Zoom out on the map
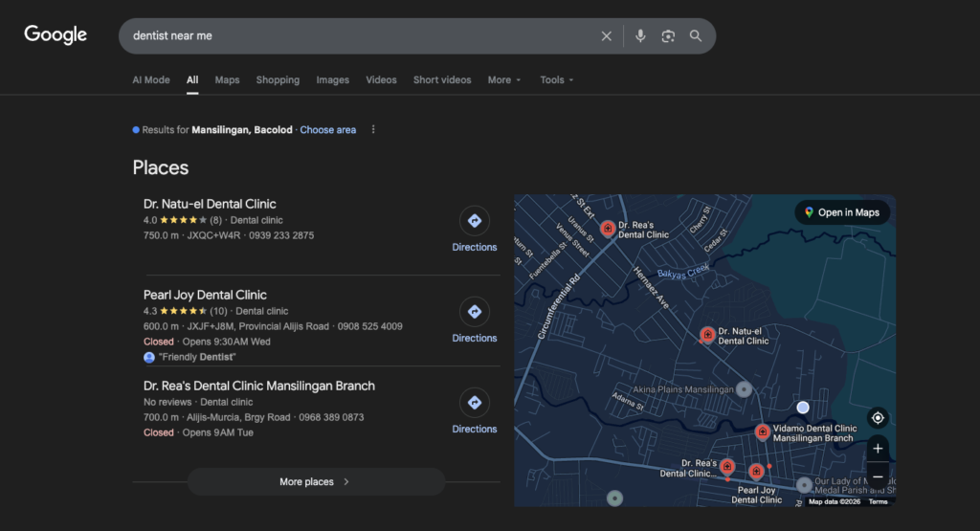This screenshot has height=531, width=980. 878,476
